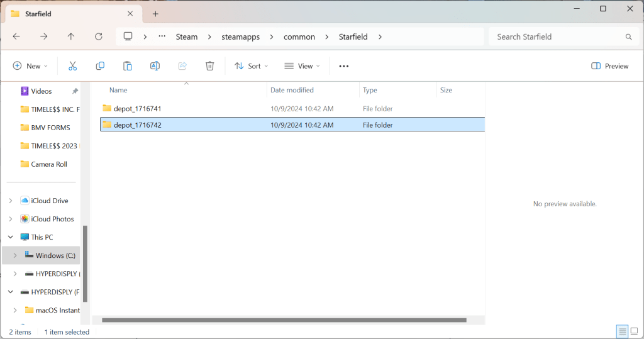Add a new tab with plus button
Image resolution: width=644 pixels, height=339 pixels.
(155, 14)
